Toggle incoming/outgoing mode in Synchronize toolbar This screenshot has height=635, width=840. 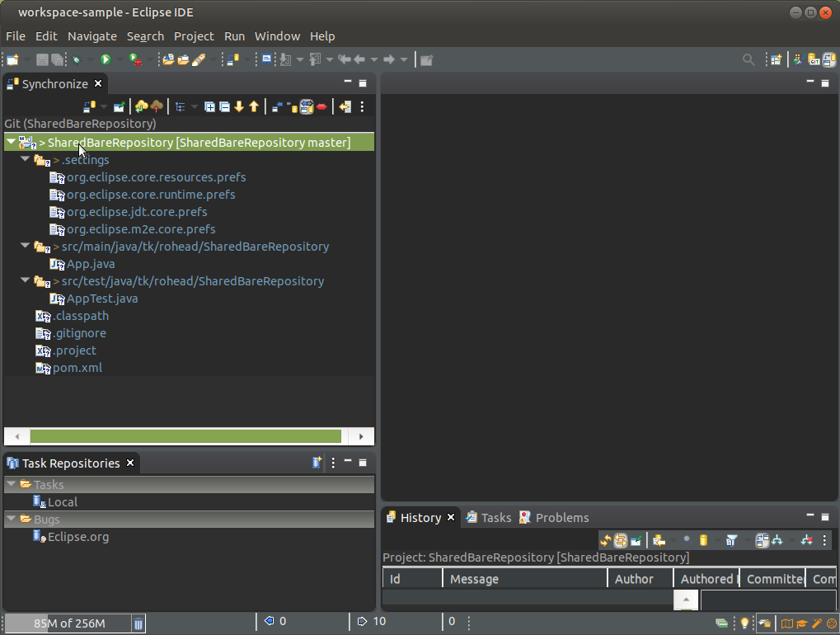306,106
